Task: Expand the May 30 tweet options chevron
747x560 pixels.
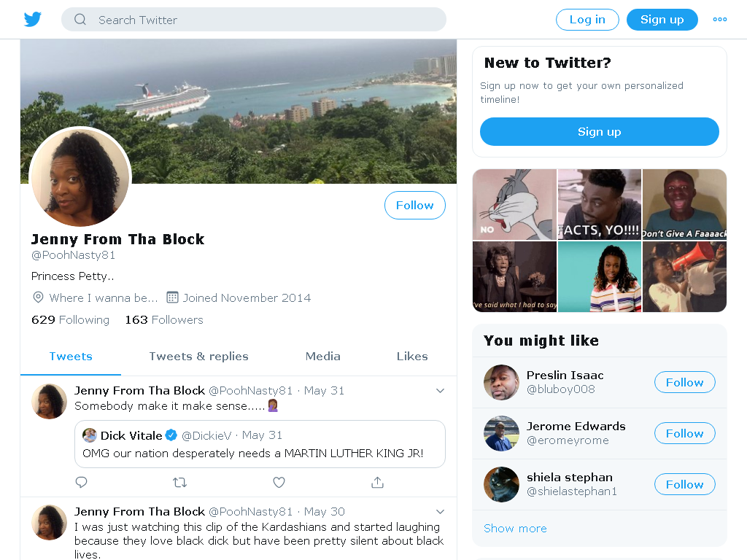Action: (x=440, y=511)
